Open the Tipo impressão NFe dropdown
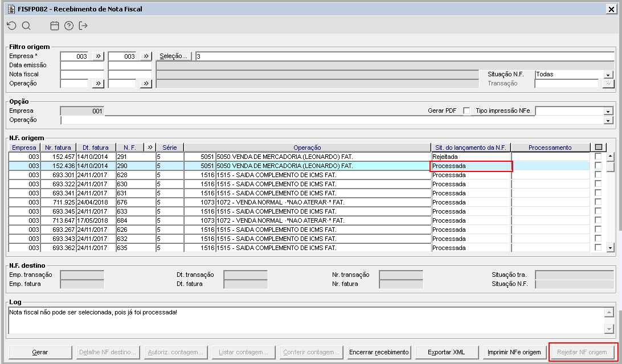The image size is (622, 364). 608,111
